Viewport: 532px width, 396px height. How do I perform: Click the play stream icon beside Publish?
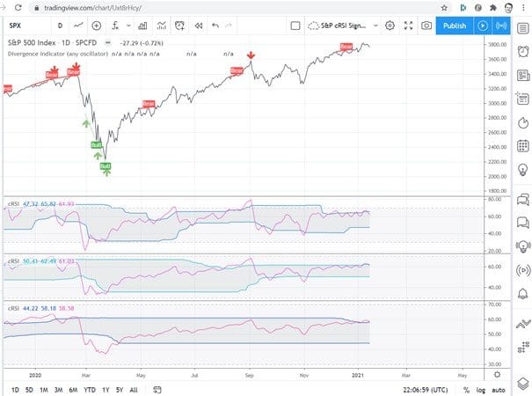[x=483, y=26]
